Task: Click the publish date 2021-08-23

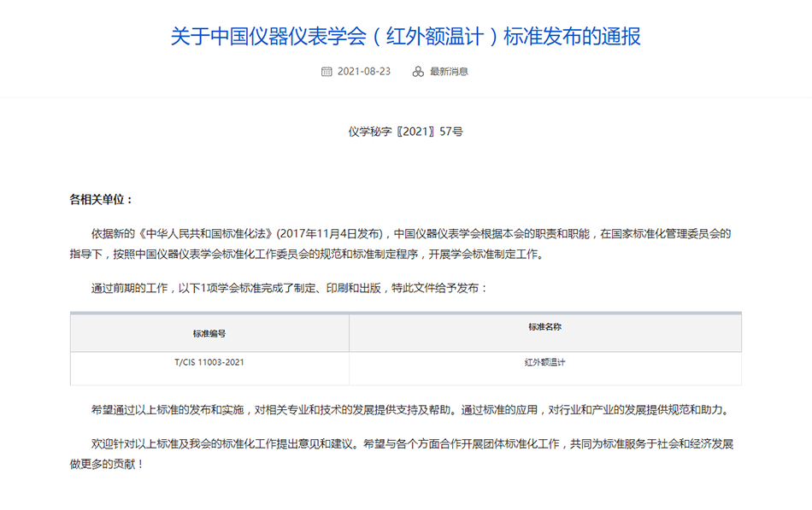Action: (x=364, y=72)
